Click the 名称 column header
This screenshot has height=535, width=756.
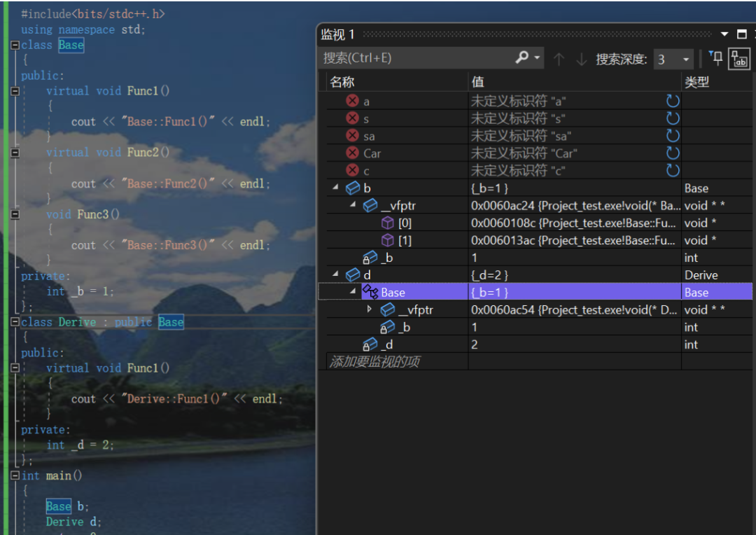click(398, 82)
